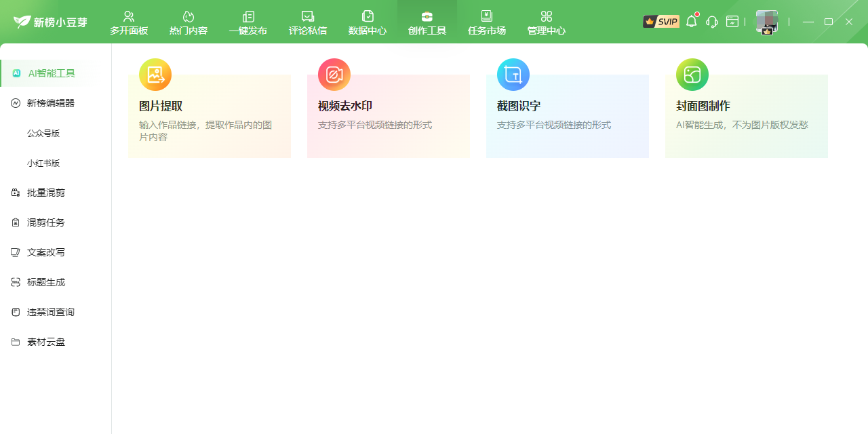Image resolution: width=868 pixels, height=434 pixels.
Task: Open the 素材云盘 sidebar item
Action: click(x=46, y=342)
